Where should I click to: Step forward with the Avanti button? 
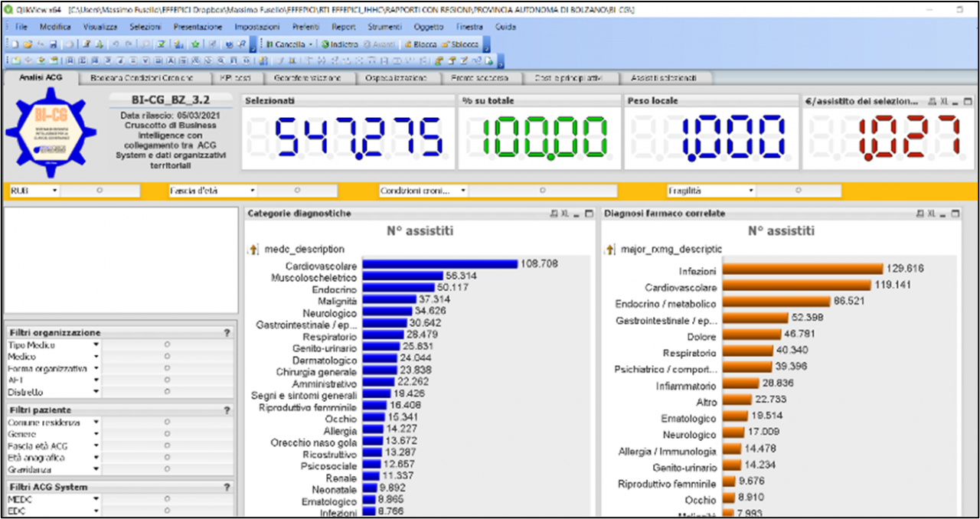tap(379, 44)
